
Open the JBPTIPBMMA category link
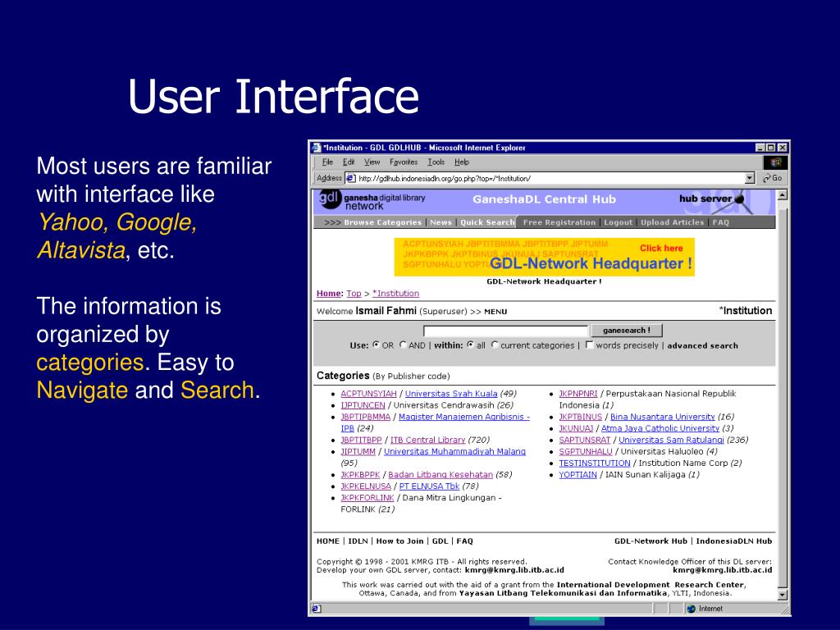[x=365, y=417]
